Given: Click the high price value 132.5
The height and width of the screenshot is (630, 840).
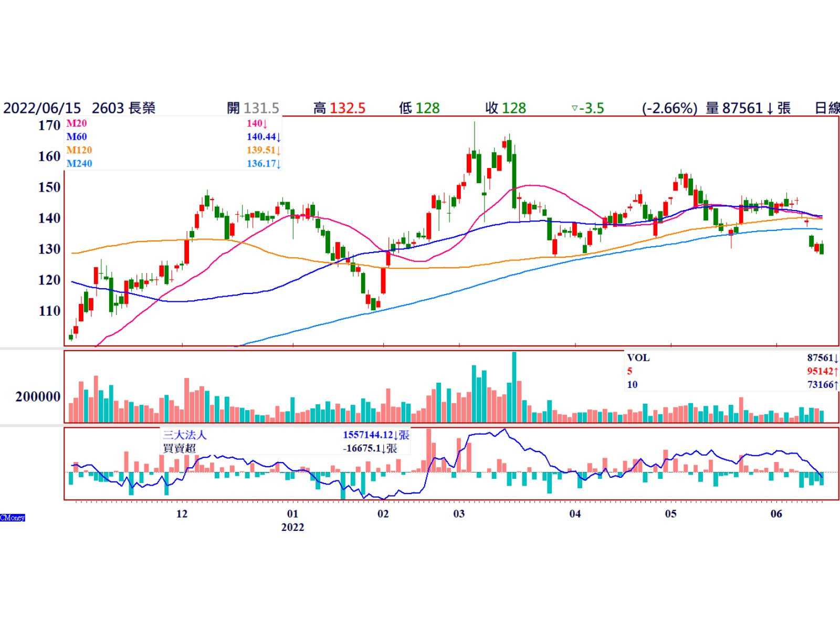Looking at the screenshot, I should (x=347, y=109).
